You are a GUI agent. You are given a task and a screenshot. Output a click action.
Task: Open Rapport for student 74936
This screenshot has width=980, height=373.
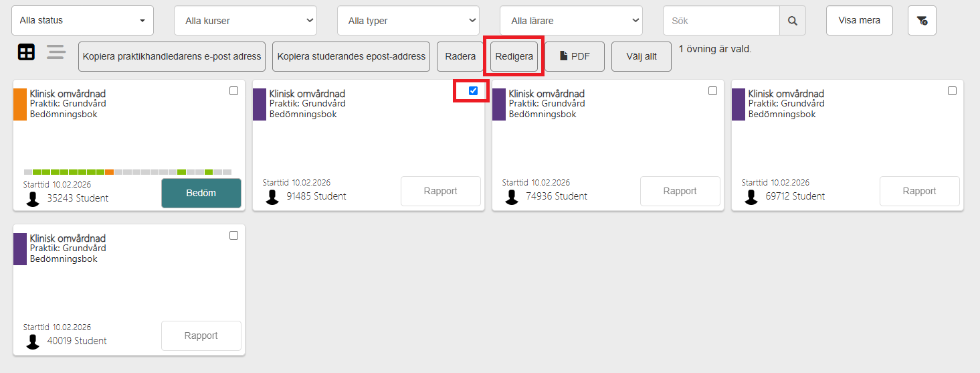point(680,192)
